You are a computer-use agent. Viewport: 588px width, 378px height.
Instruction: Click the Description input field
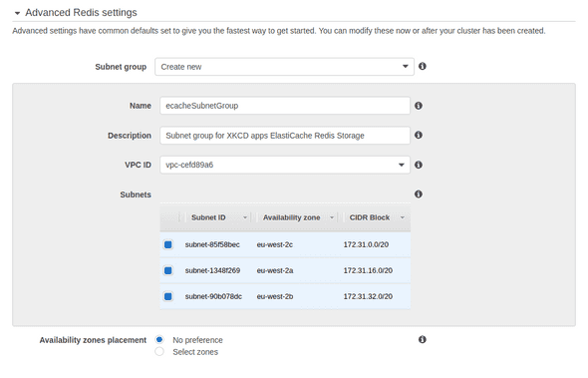tap(285, 135)
